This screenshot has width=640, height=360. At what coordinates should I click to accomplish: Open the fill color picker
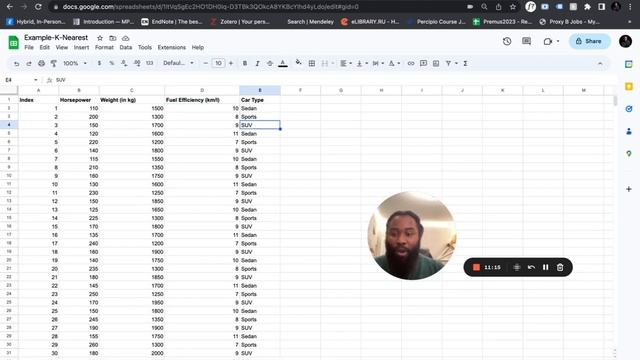(299, 63)
